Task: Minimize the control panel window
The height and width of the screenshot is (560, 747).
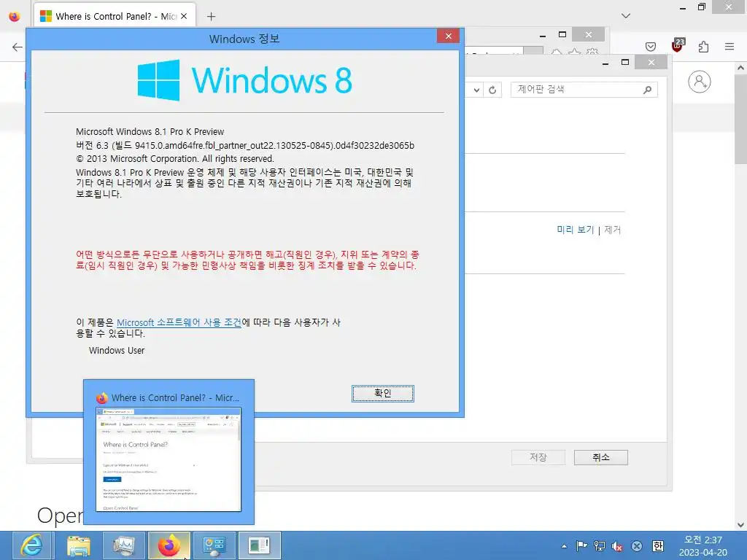Action: [x=605, y=63]
